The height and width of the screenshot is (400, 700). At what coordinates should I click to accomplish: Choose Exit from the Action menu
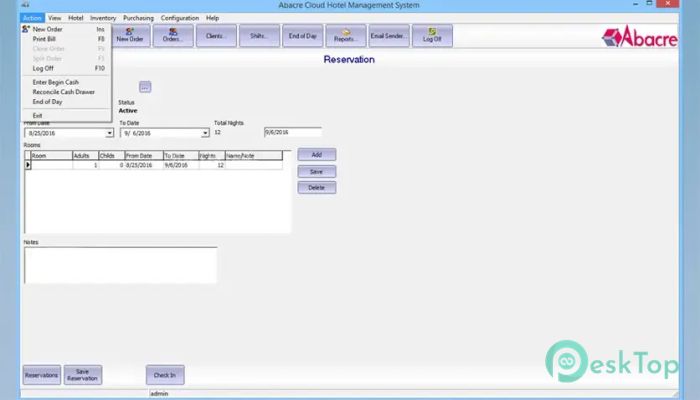click(x=66, y=116)
